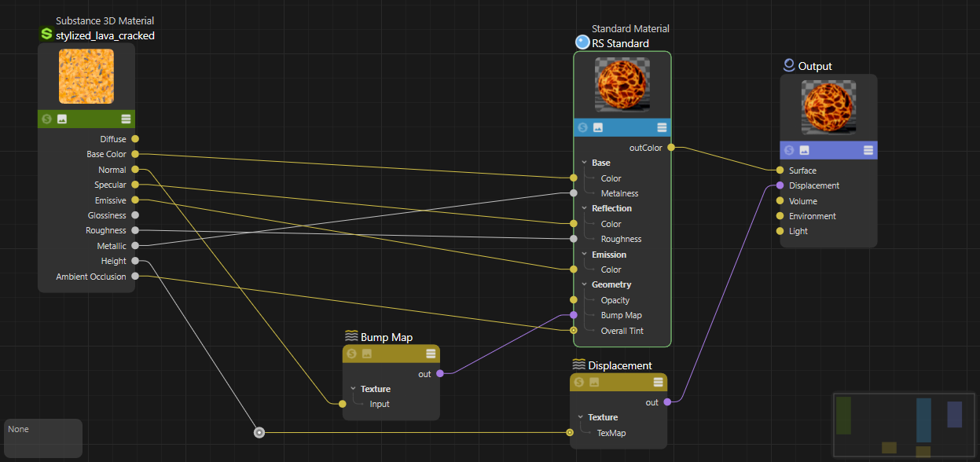Toggle preview image icon on RS Standard header

click(597, 127)
